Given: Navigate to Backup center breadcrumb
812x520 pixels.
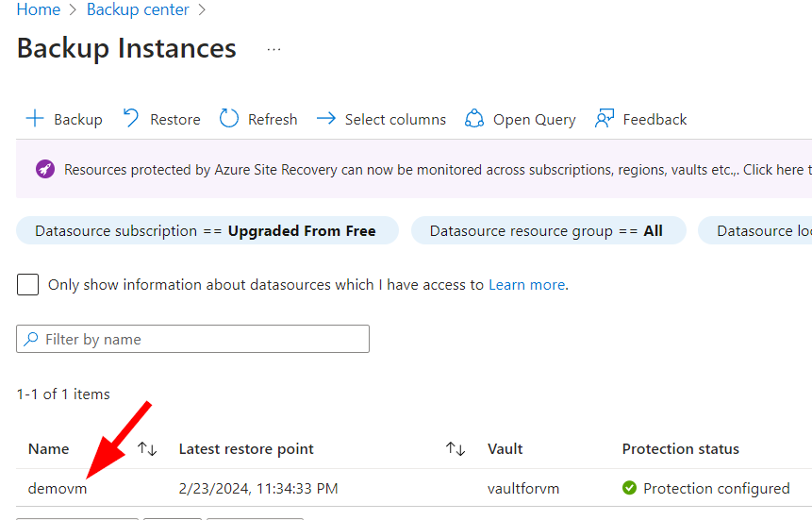Looking at the screenshot, I should [138, 10].
